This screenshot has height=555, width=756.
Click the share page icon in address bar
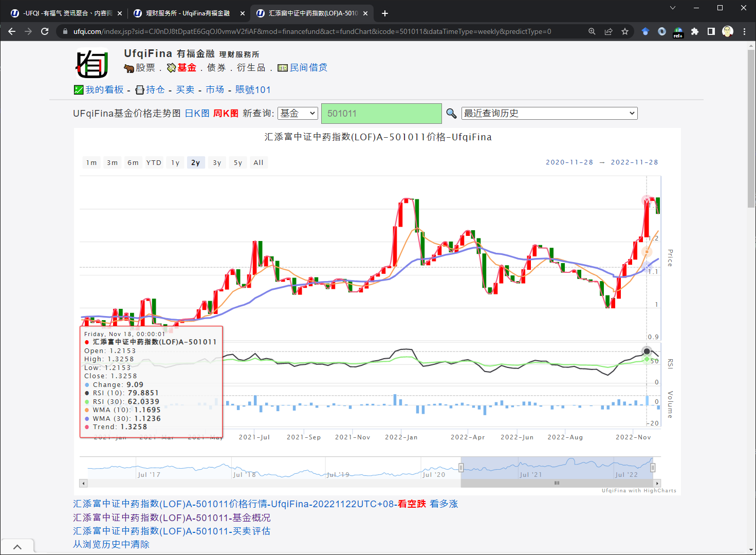[609, 31]
